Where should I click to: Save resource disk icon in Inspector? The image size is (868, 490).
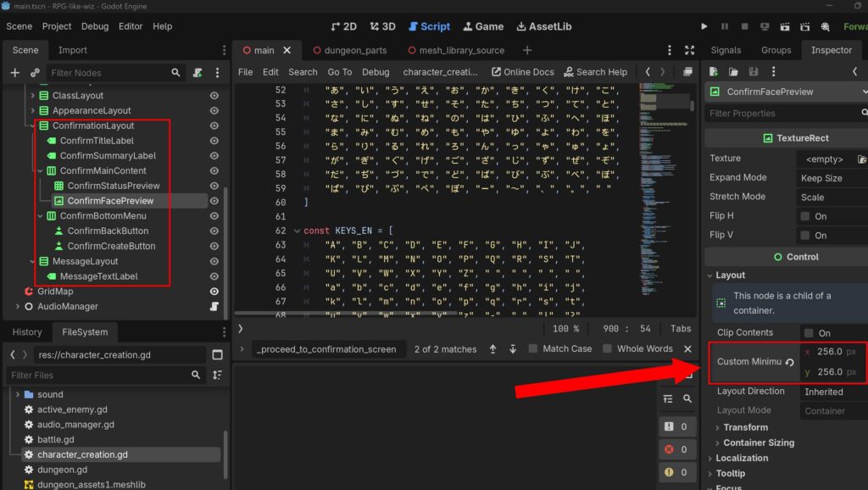pos(754,71)
